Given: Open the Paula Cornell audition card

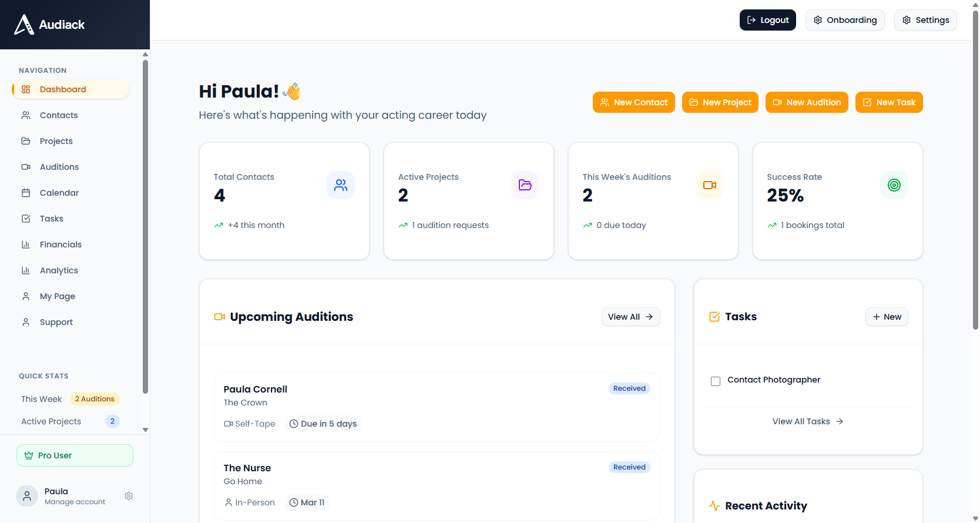Looking at the screenshot, I should pyautogui.click(x=437, y=407).
